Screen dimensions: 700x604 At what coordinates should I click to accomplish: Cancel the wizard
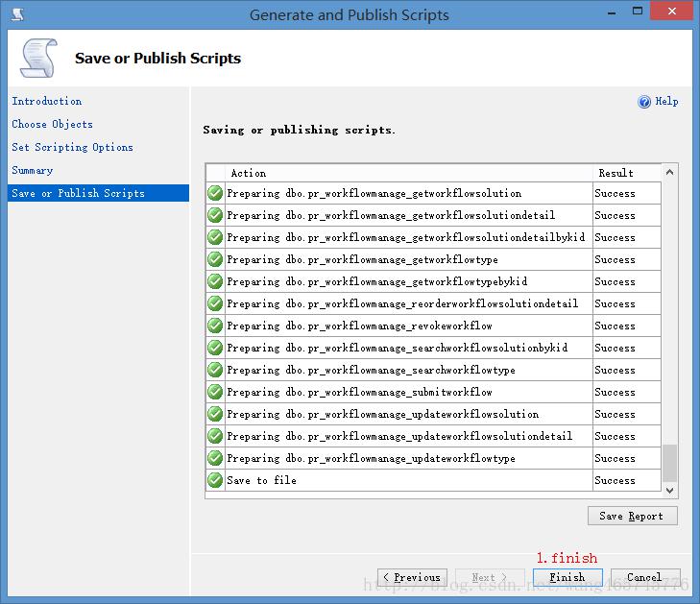(644, 577)
